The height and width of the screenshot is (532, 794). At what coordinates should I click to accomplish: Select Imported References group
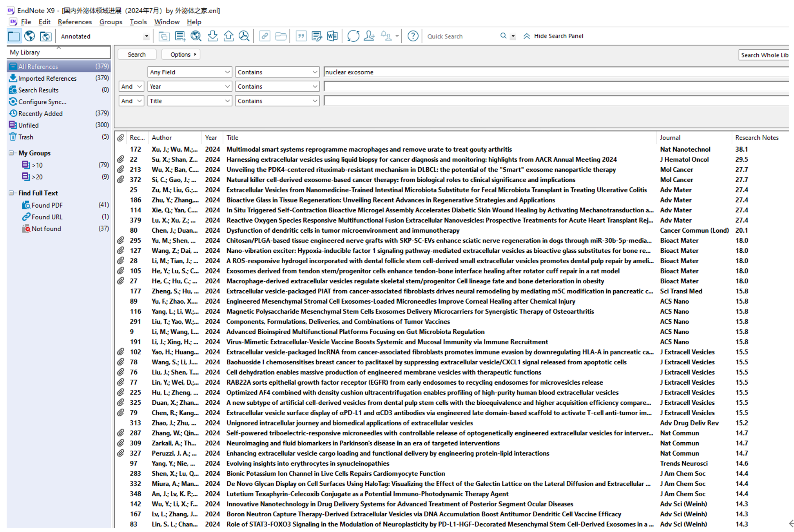click(59, 78)
